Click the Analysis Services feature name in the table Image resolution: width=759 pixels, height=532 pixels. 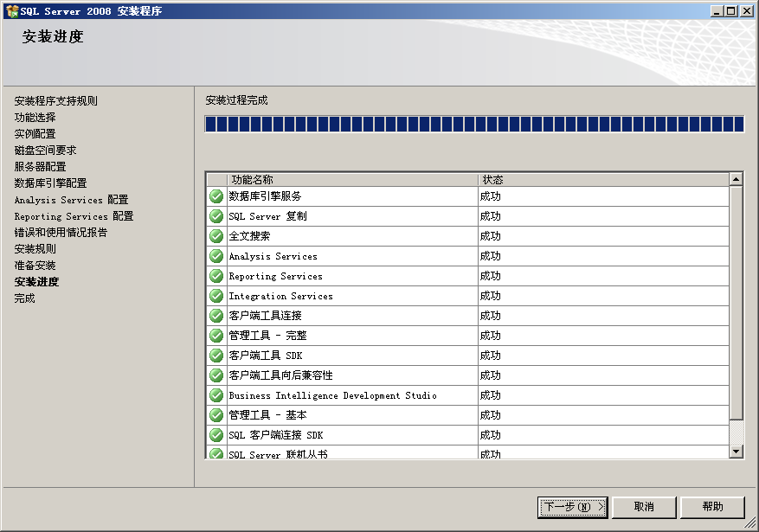pos(273,256)
